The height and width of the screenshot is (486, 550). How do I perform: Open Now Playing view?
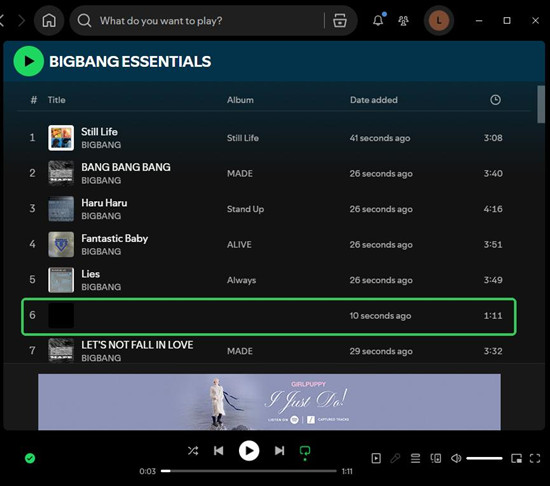pyautogui.click(x=376, y=458)
